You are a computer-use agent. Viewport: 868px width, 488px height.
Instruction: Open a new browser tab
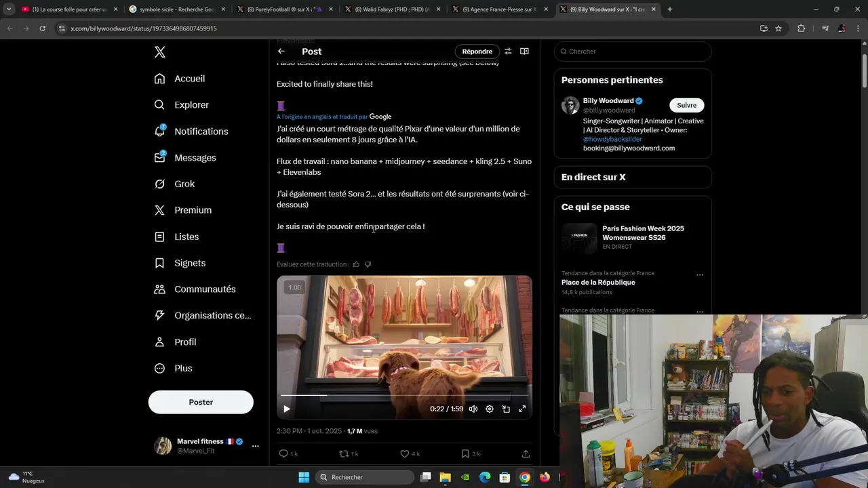point(670,9)
